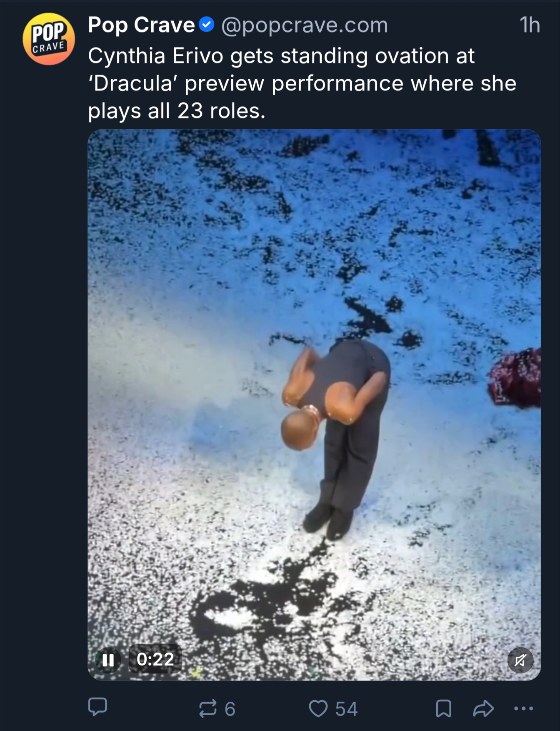Screen dimensions: 560x731
Task: Click the like count of 54
Action: (346, 709)
